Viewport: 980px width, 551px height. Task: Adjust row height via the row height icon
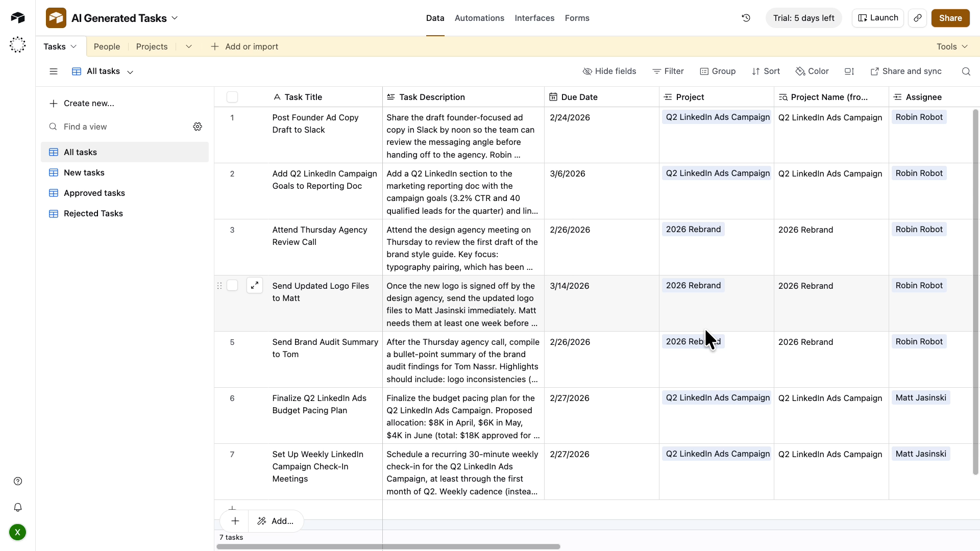coord(849,71)
